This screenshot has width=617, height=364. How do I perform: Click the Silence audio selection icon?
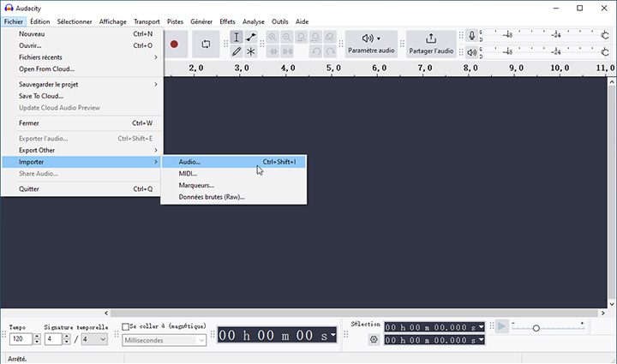pyautogui.click(x=288, y=51)
